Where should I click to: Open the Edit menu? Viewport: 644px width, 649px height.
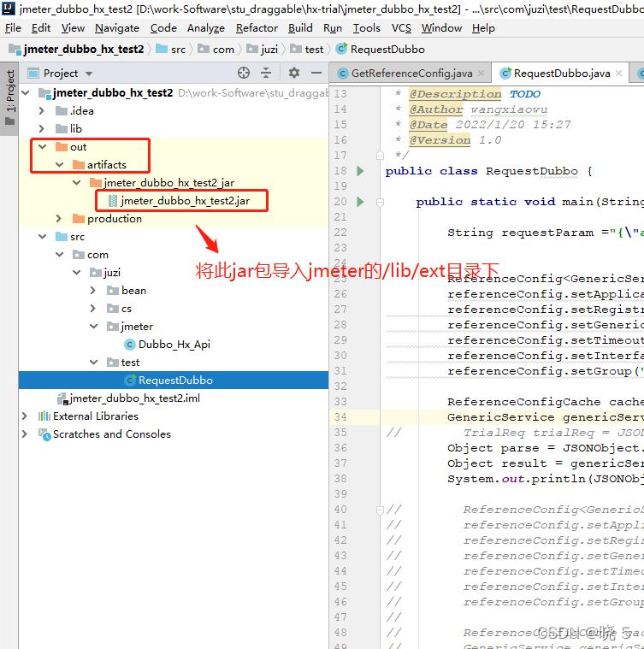click(41, 28)
